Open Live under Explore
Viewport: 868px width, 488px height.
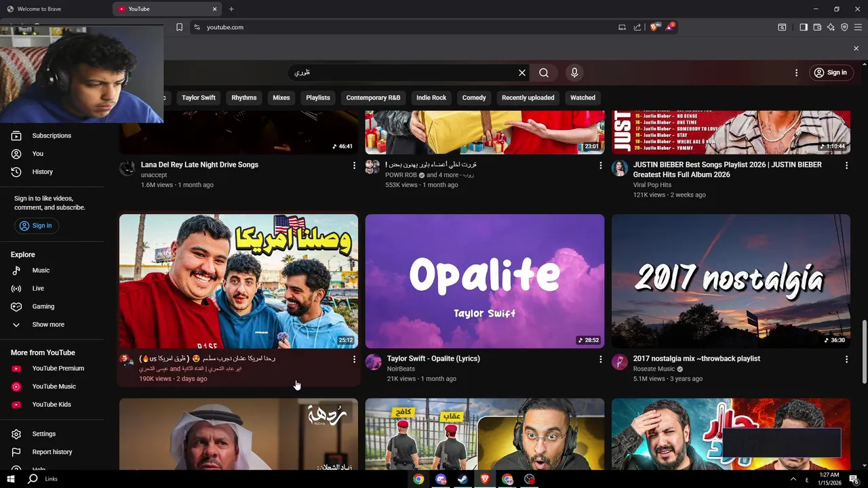coord(52,289)
